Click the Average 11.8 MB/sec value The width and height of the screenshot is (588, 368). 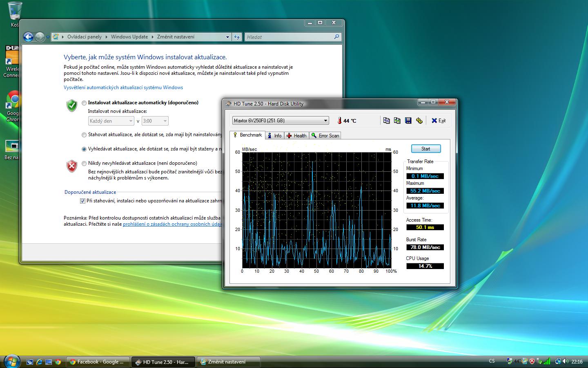click(x=425, y=206)
